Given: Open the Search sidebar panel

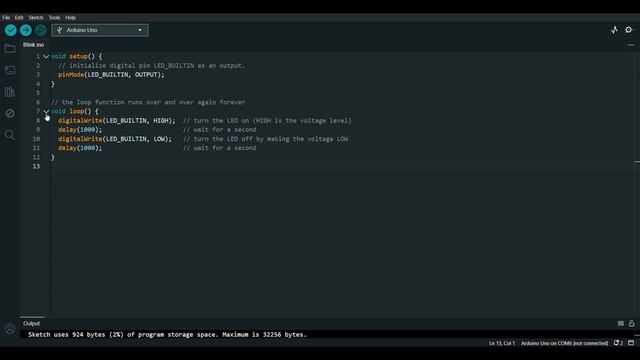Looking at the screenshot, I should point(10,135).
